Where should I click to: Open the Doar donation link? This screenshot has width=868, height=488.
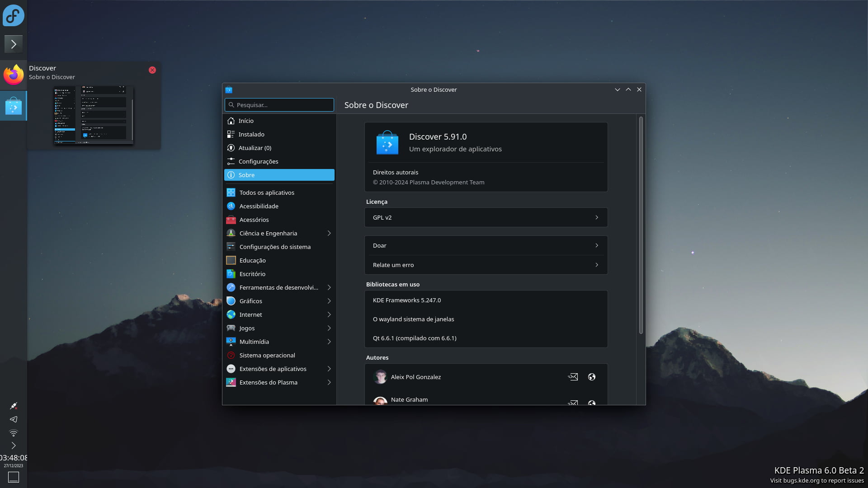[486, 245]
